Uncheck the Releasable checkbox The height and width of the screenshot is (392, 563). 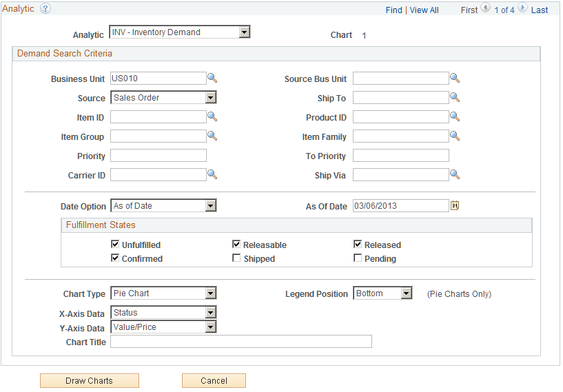[236, 245]
